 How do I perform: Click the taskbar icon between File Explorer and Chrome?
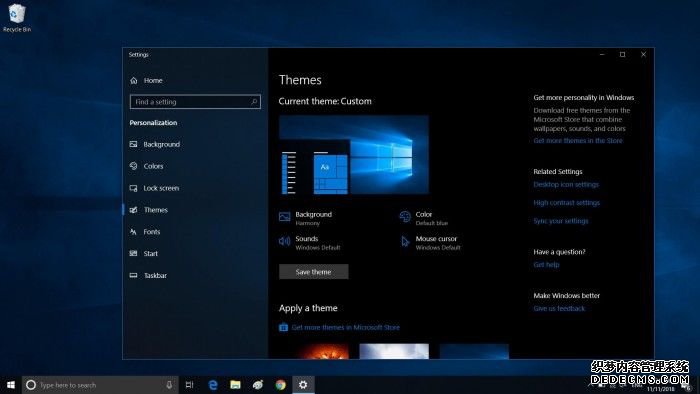258,385
